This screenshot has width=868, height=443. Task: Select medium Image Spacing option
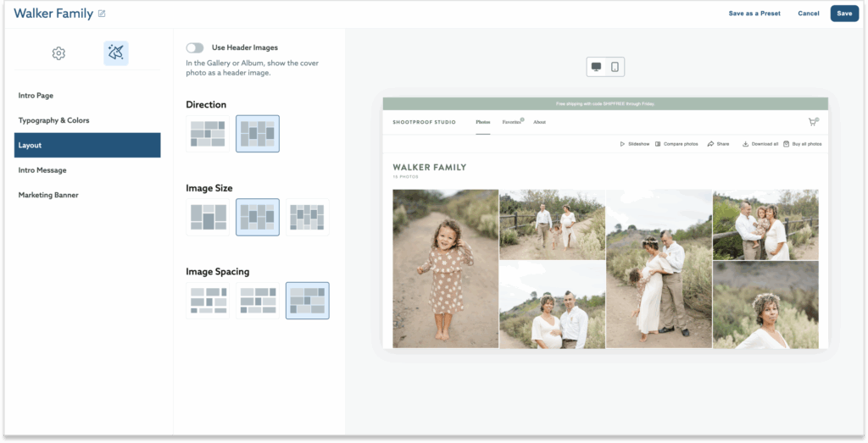258,301
